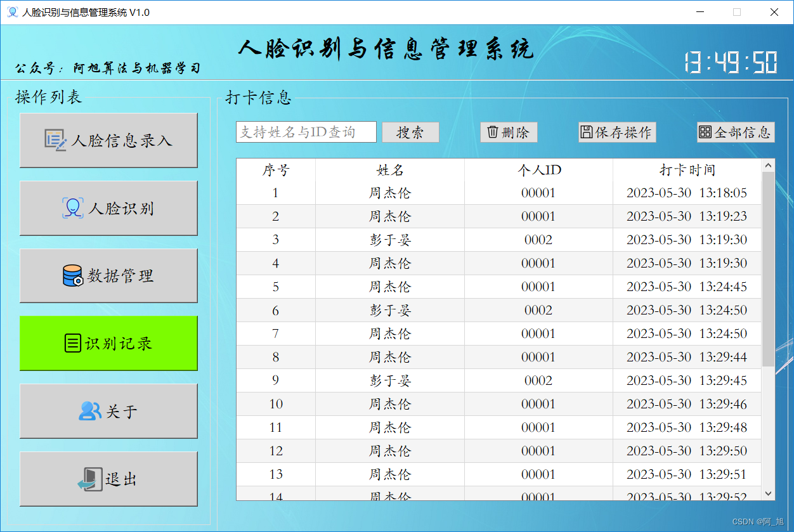Select timestamp 2023-05-30 13:29:45

tap(687, 380)
